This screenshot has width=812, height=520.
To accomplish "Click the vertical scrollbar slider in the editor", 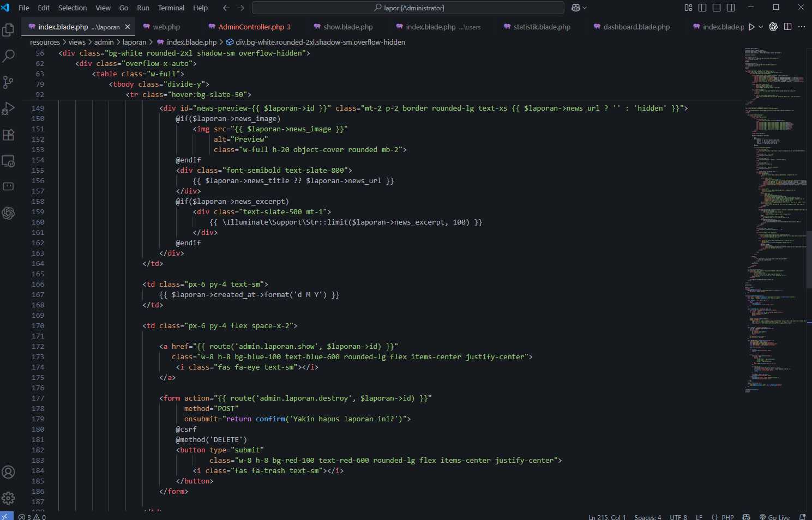I will (809, 256).
